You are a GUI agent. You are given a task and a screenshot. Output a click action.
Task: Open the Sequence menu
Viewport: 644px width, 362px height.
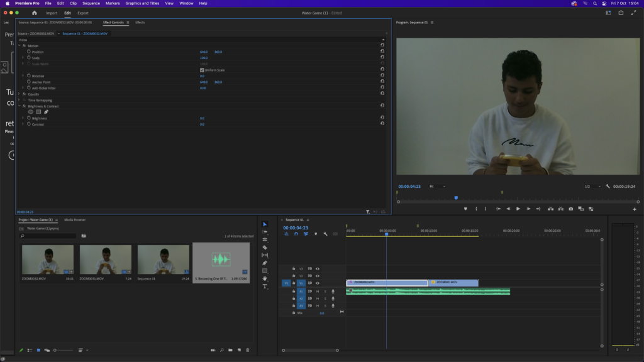pos(91,3)
